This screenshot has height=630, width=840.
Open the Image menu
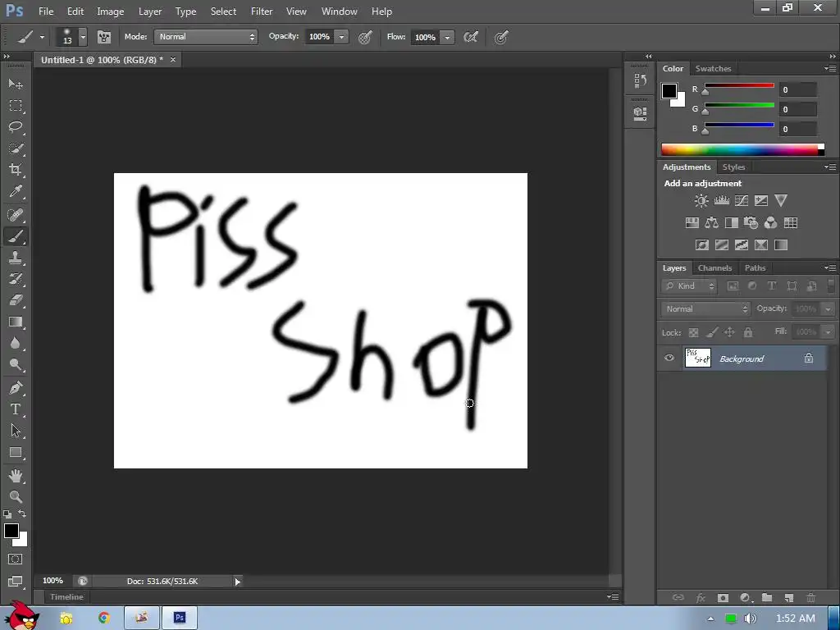click(111, 11)
